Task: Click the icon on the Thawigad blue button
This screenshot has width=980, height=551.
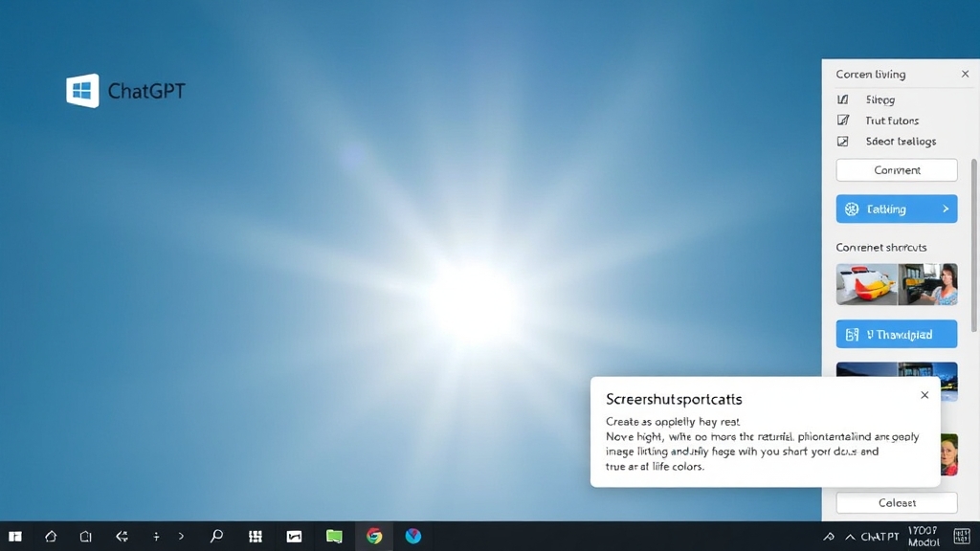Action: 852,334
